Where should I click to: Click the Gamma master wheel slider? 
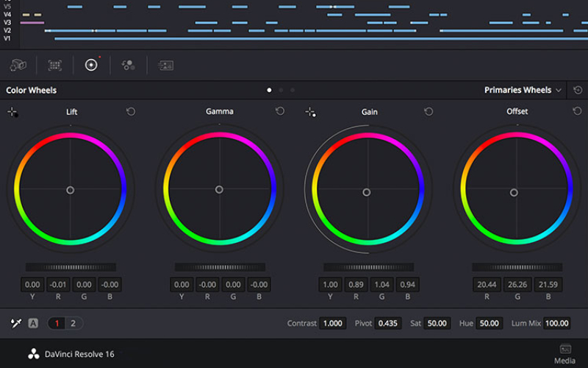(x=220, y=267)
